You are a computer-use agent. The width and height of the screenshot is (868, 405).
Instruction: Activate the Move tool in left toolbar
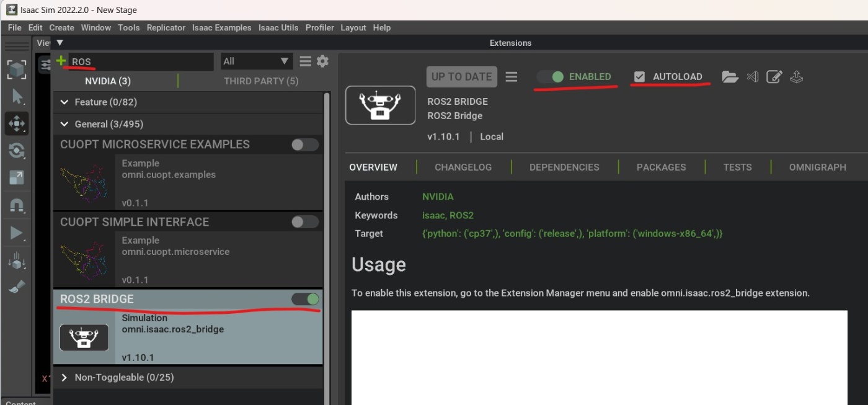pyautogui.click(x=17, y=123)
